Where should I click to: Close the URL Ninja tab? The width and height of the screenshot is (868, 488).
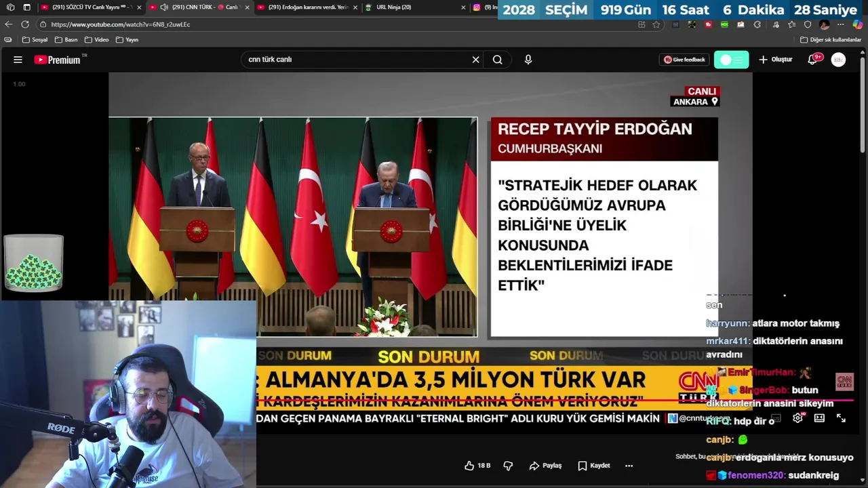click(x=463, y=7)
